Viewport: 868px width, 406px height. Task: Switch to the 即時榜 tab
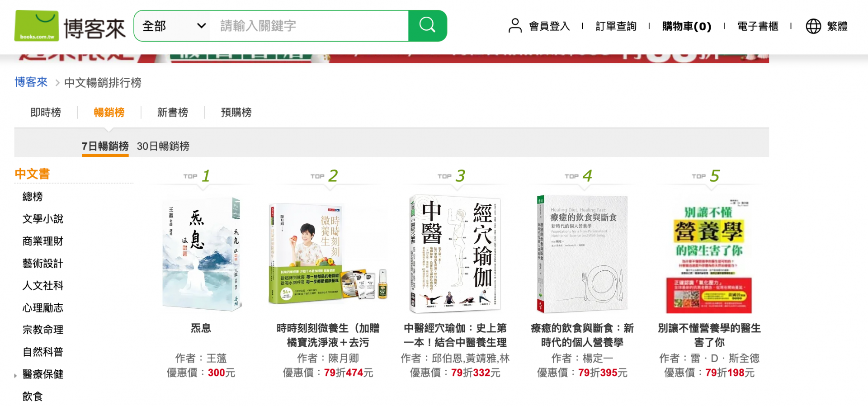46,112
